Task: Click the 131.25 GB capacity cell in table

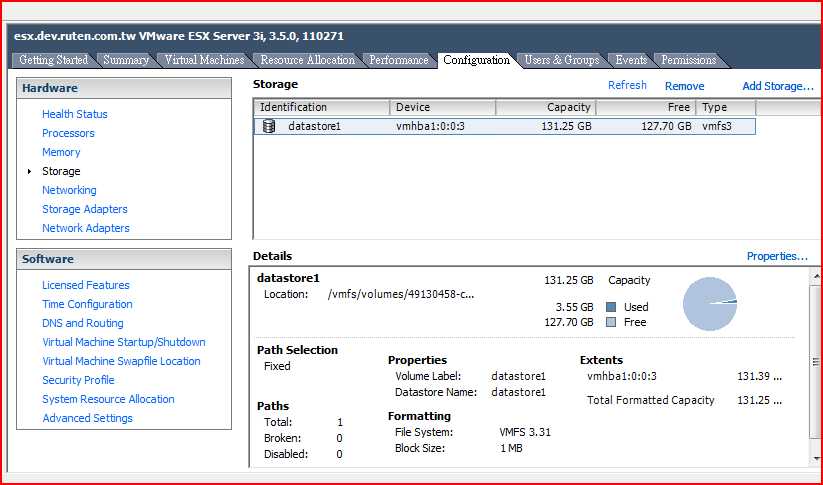Action: point(566,126)
